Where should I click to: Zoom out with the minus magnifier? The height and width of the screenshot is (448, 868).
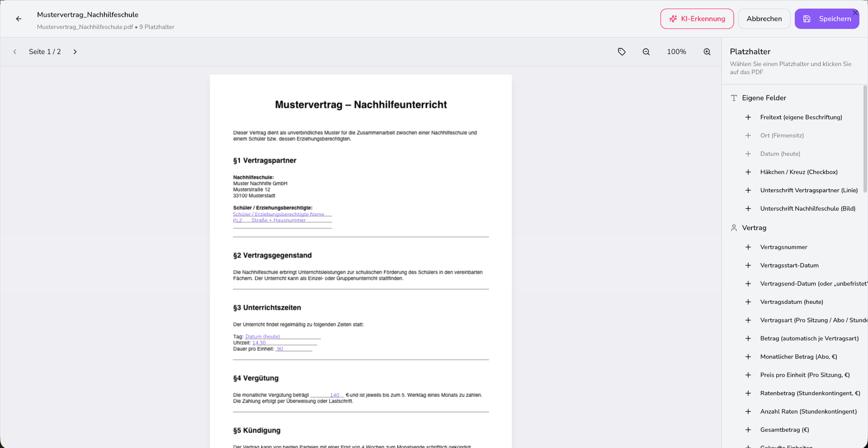point(646,52)
